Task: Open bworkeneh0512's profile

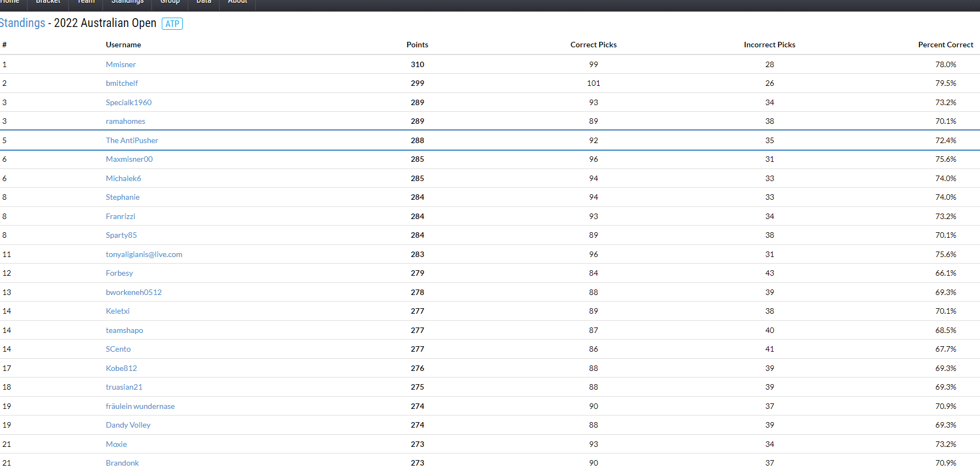Action: point(134,292)
